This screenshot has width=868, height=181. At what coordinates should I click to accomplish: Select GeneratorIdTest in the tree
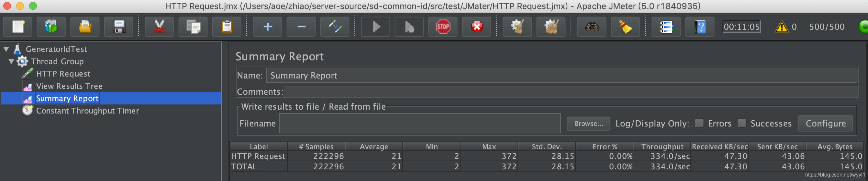(56, 49)
